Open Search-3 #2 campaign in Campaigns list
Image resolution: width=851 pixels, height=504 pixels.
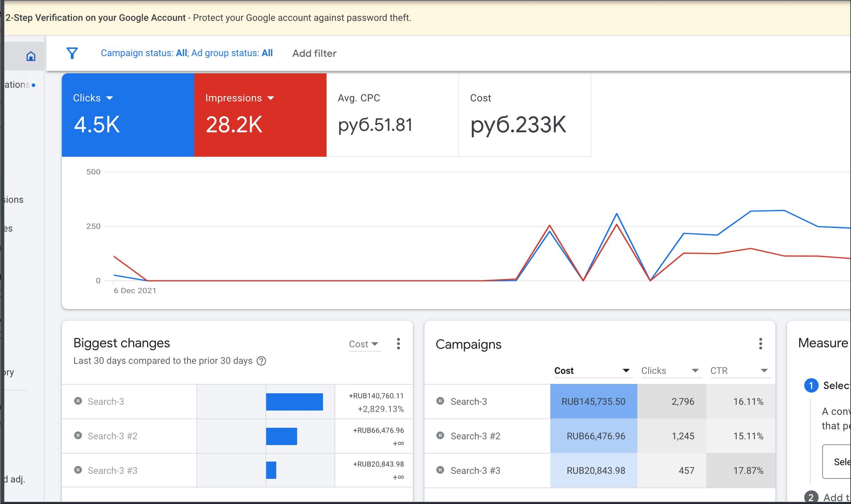coord(475,436)
